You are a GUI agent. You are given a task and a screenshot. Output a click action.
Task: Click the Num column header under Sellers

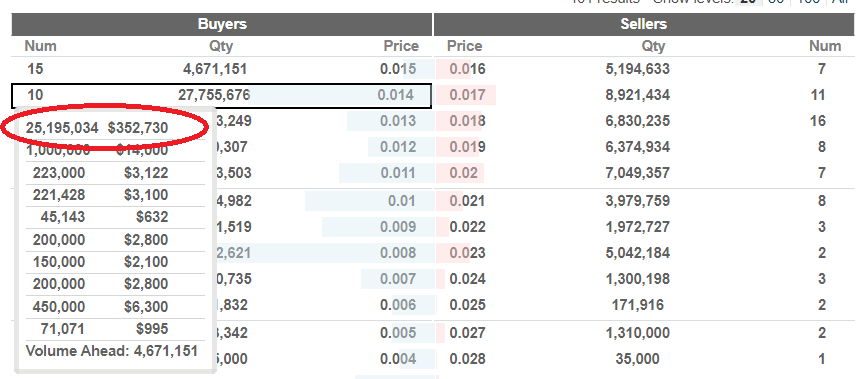point(825,46)
